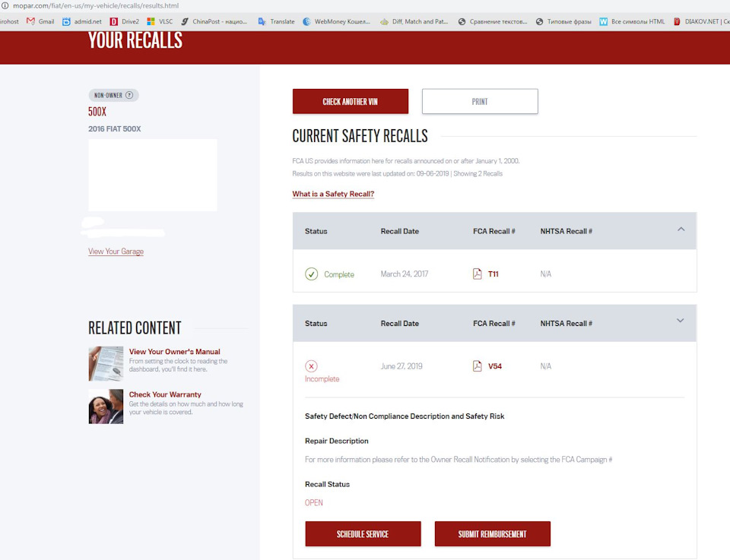
Task: Open the 'What is a Safety Recall?' link
Action: point(333,194)
